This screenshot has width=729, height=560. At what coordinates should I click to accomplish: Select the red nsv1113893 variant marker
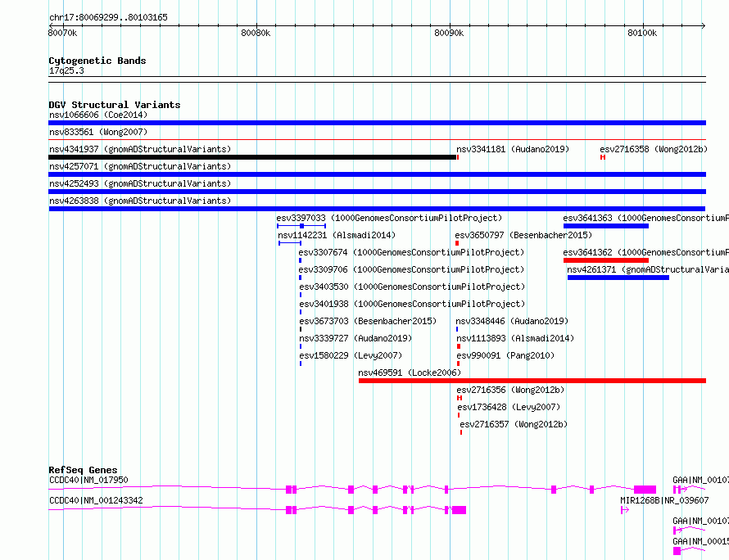[459, 346]
